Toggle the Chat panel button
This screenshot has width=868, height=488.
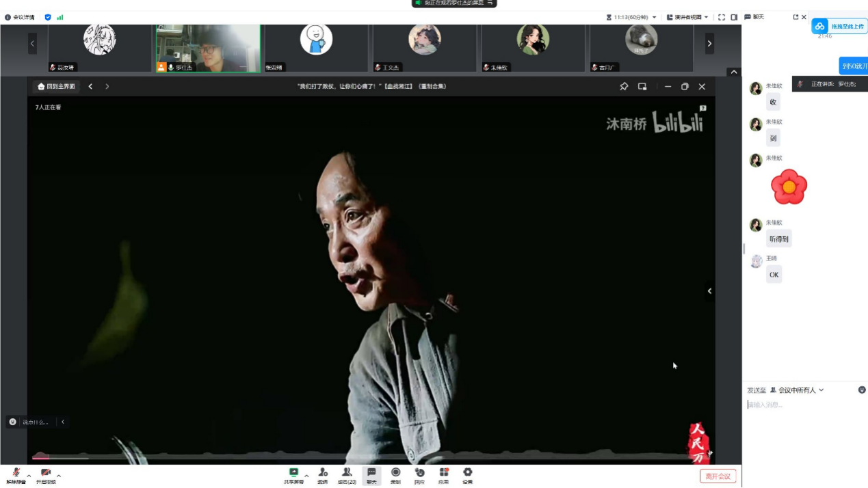pos(371,476)
